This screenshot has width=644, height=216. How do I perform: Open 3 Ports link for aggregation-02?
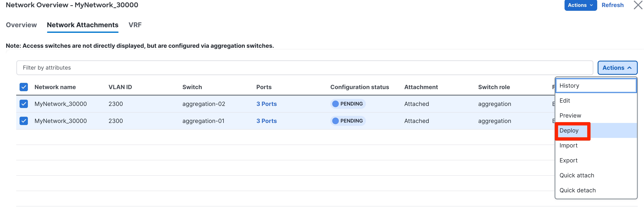click(266, 104)
